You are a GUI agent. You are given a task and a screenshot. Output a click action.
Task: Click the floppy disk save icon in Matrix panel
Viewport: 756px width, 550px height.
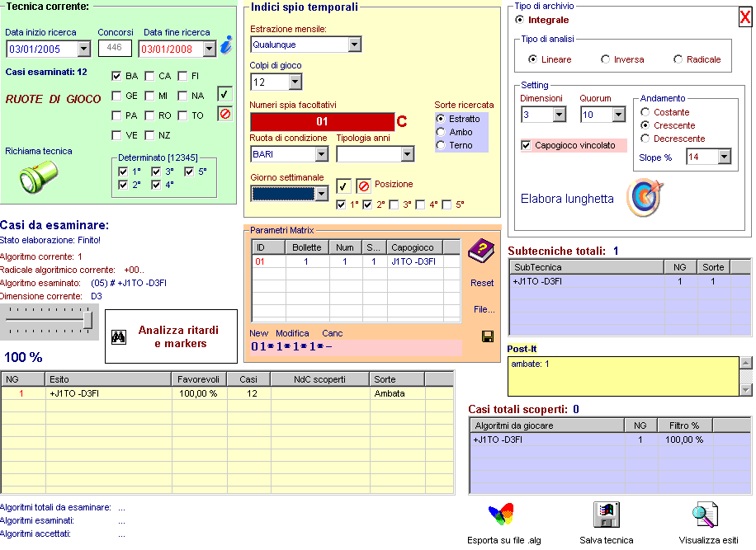(488, 336)
